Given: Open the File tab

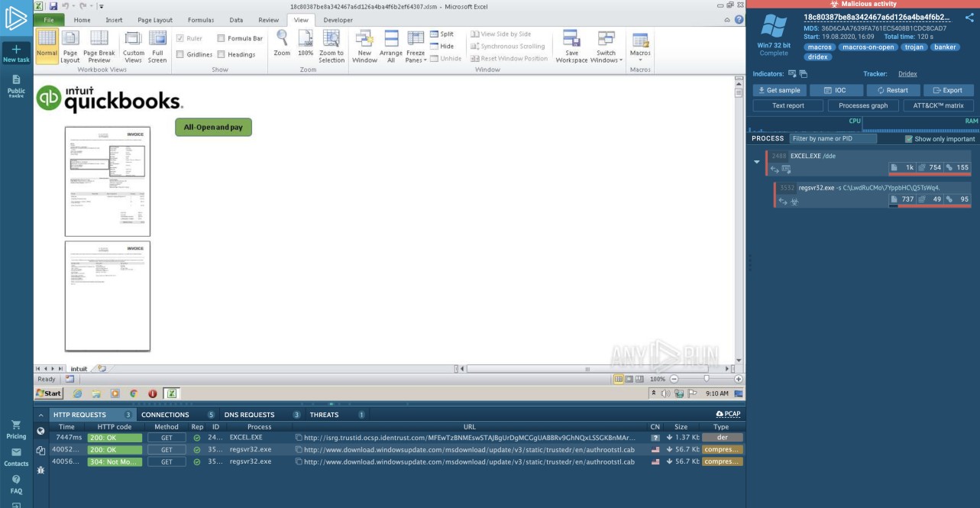Looking at the screenshot, I should (49, 20).
